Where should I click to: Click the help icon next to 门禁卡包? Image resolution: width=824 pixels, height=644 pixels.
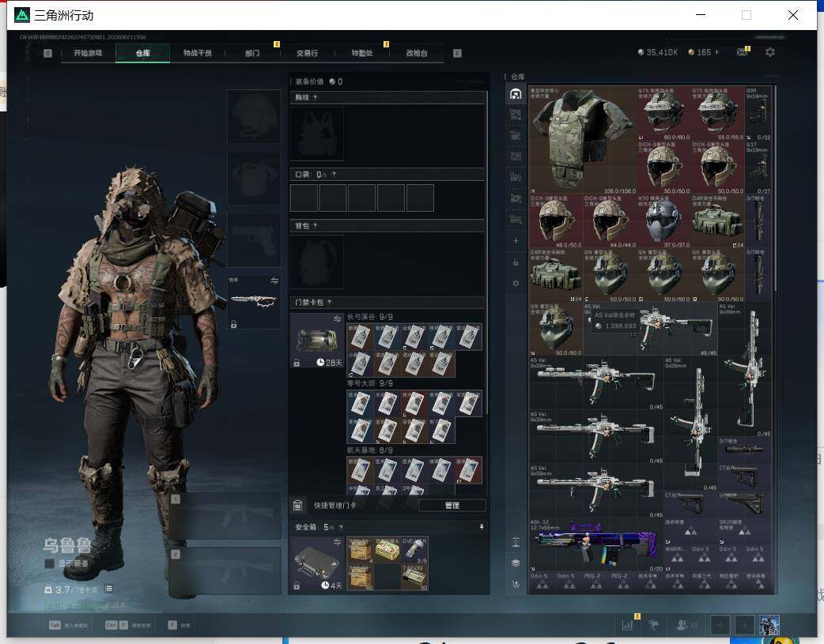pyautogui.click(x=330, y=302)
